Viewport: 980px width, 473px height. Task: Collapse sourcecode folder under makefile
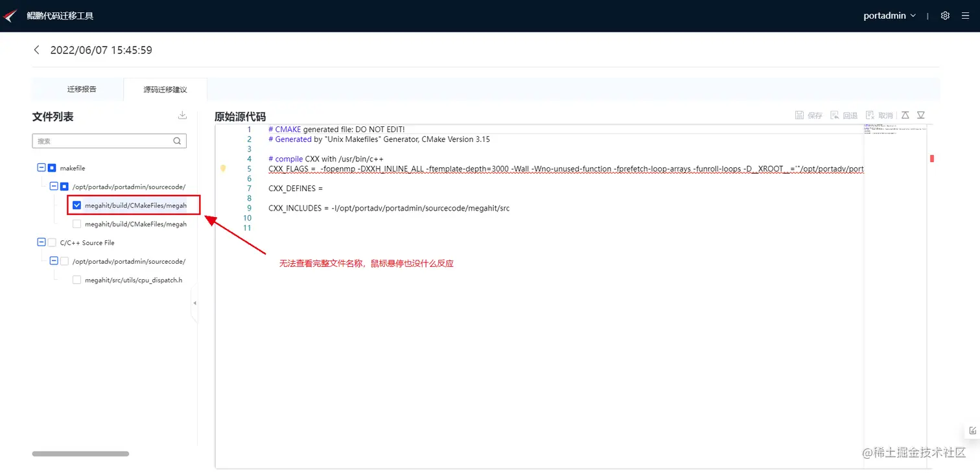point(54,187)
